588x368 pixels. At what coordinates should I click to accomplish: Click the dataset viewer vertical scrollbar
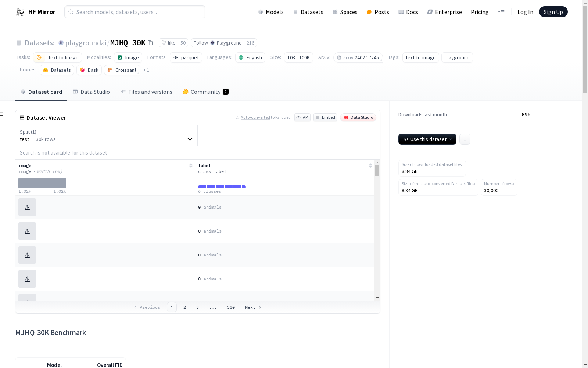click(x=377, y=171)
